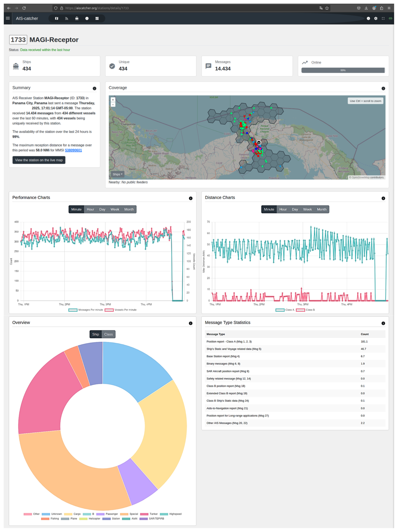The image size is (397, 532).
Task: Open MMSI 538090601 link
Action: 73,150
